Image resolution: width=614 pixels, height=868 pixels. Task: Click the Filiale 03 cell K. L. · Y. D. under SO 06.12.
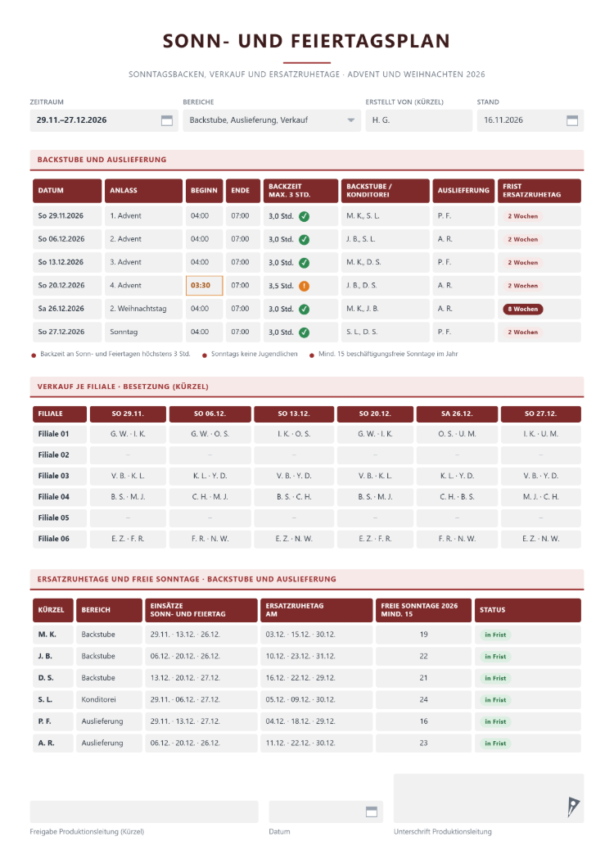point(210,476)
